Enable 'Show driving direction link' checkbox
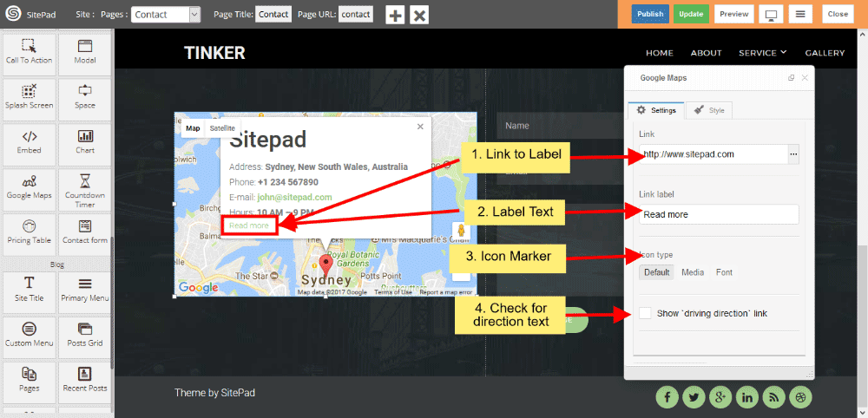Viewport: 868px width, 418px height. pyautogui.click(x=645, y=313)
